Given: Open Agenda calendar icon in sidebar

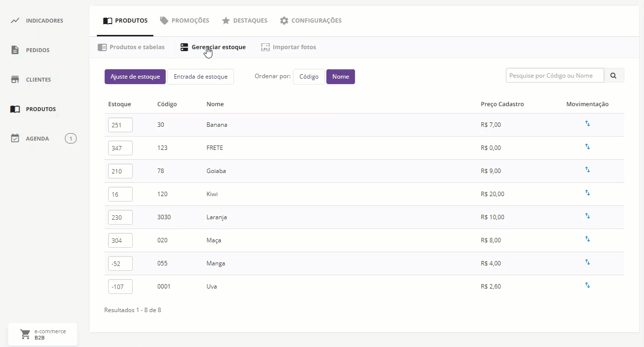Looking at the screenshot, I should pyautogui.click(x=15, y=139).
